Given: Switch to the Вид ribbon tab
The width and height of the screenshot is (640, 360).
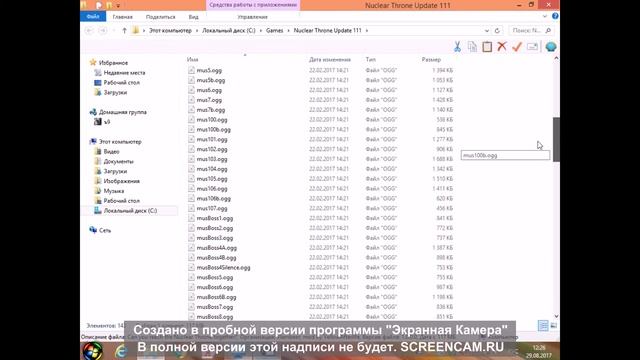Looking at the screenshot, I should tap(193, 17).
